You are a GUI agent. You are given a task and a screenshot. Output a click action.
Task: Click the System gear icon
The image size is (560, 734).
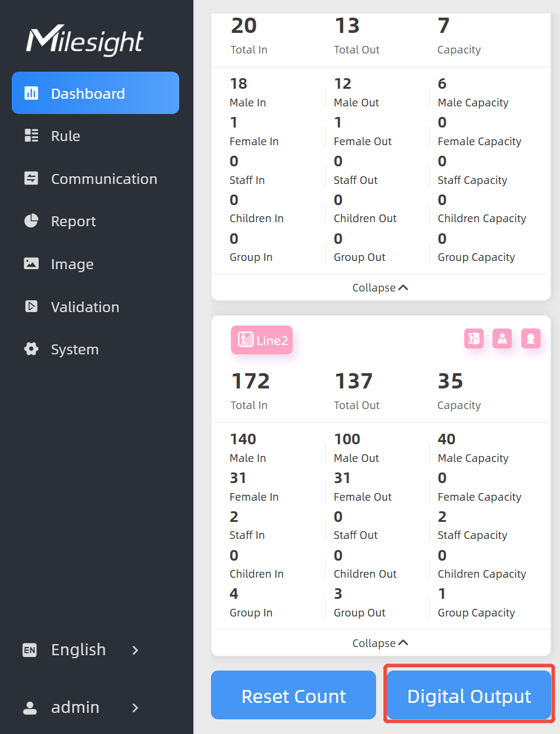click(x=31, y=349)
